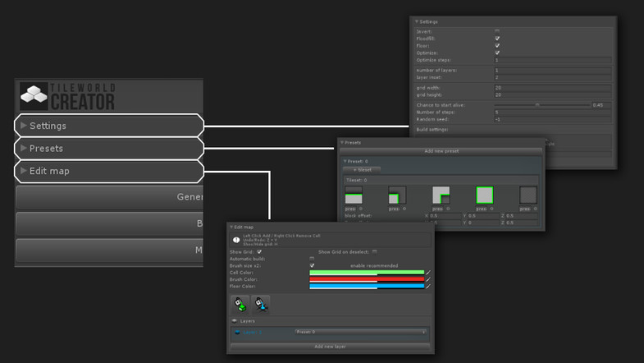Expand the Presets foldout in the TileWorld Creator panel

pyautogui.click(x=109, y=148)
